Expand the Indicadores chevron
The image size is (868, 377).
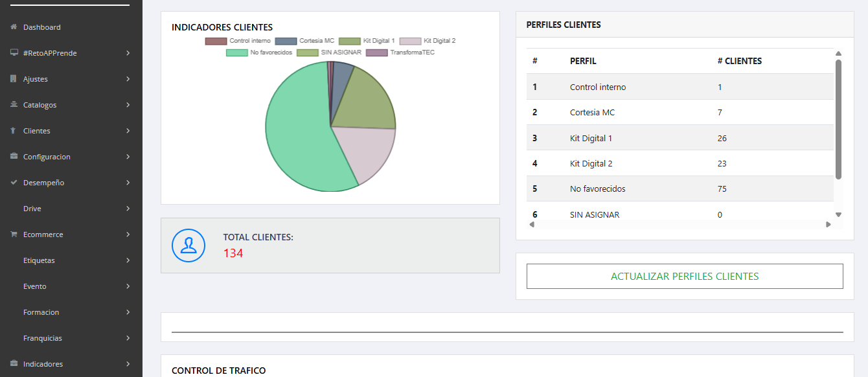point(128,364)
